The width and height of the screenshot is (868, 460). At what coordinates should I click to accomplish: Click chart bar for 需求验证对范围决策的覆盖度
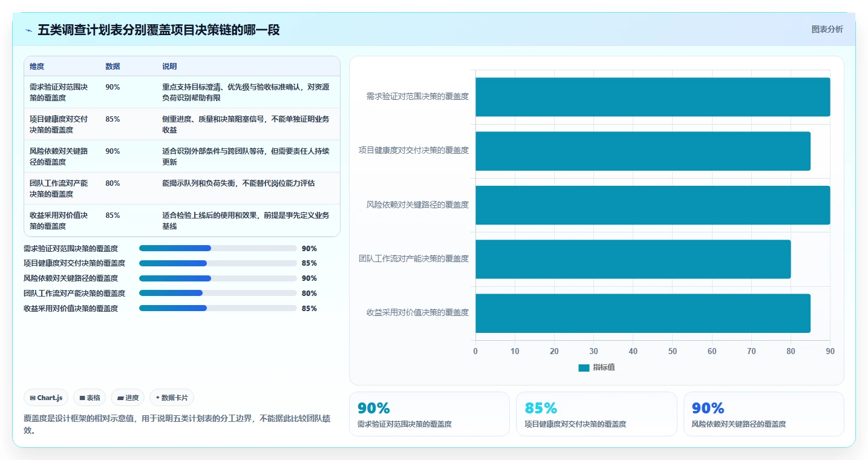point(653,97)
